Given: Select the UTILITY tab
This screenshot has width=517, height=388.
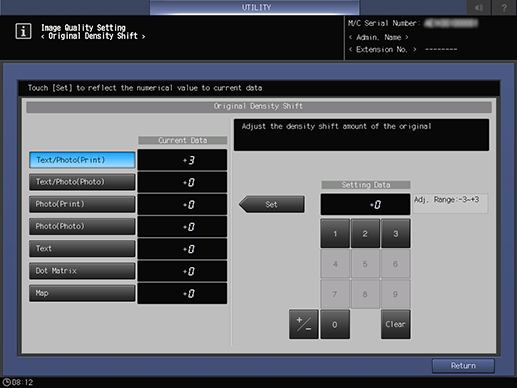Looking at the screenshot, I should coord(255,7).
